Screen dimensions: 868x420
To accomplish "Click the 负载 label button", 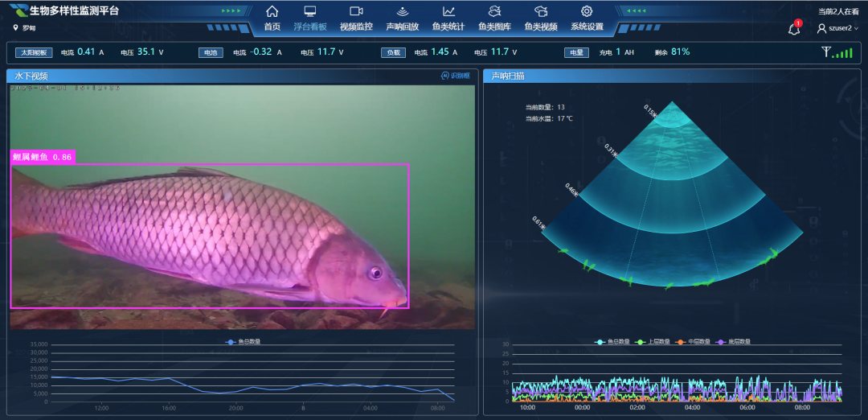I will point(393,52).
